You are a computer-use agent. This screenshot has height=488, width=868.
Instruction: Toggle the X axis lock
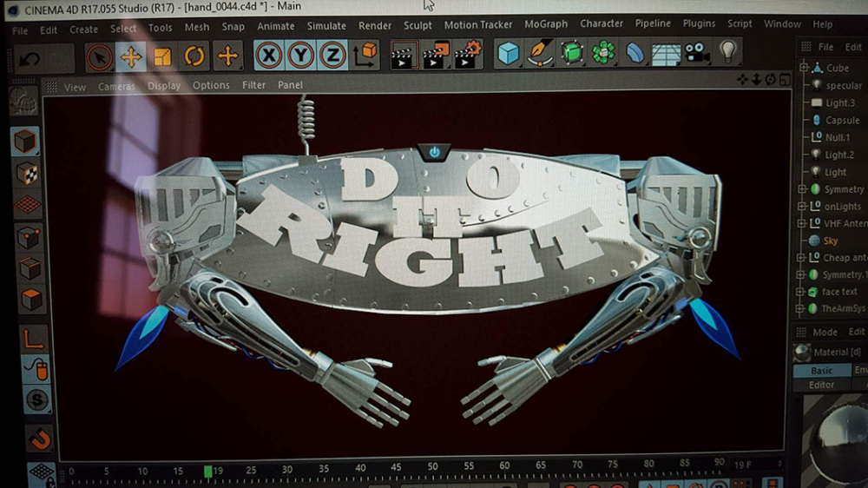[270, 56]
